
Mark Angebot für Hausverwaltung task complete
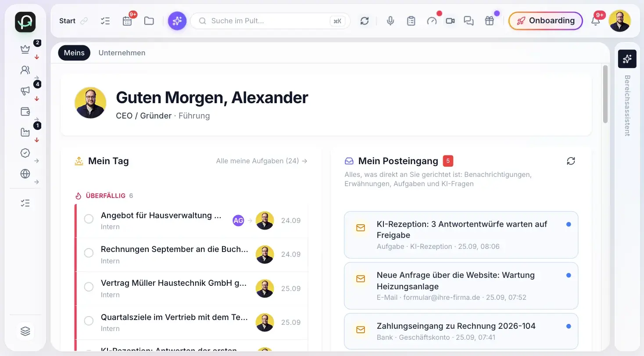tap(89, 219)
